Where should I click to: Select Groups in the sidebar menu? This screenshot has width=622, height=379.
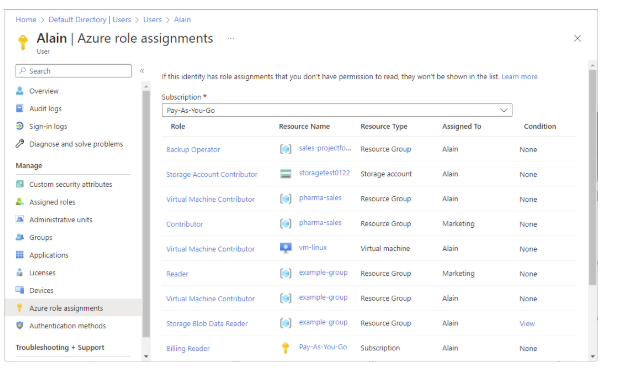coord(40,237)
